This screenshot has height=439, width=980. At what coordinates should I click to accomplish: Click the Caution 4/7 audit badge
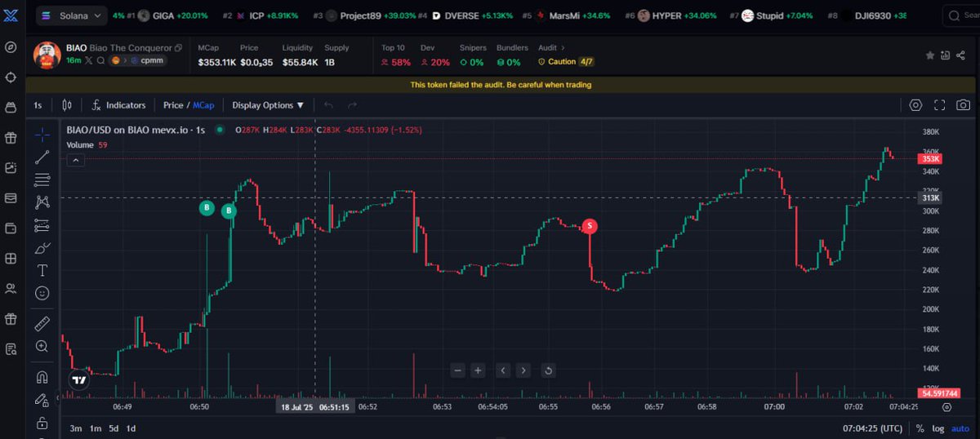567,61
